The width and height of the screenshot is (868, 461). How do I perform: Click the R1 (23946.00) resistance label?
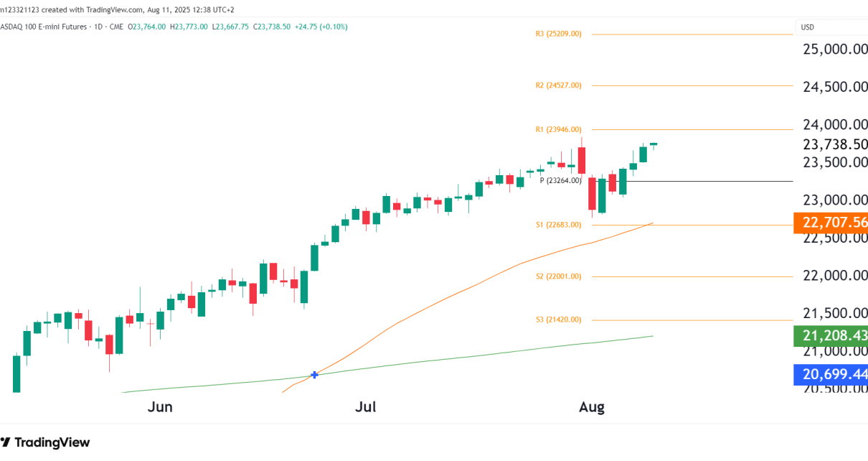pos(558,130)
